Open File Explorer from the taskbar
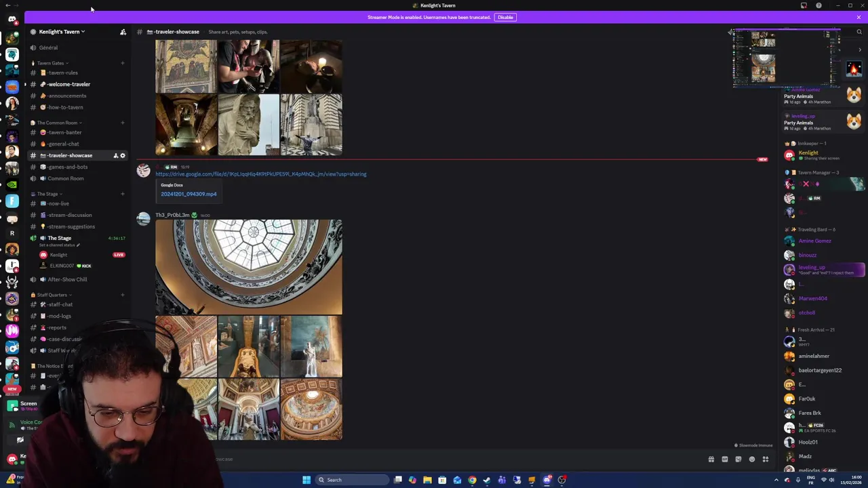This screenshot has height=488, width=868. point(427,480)
